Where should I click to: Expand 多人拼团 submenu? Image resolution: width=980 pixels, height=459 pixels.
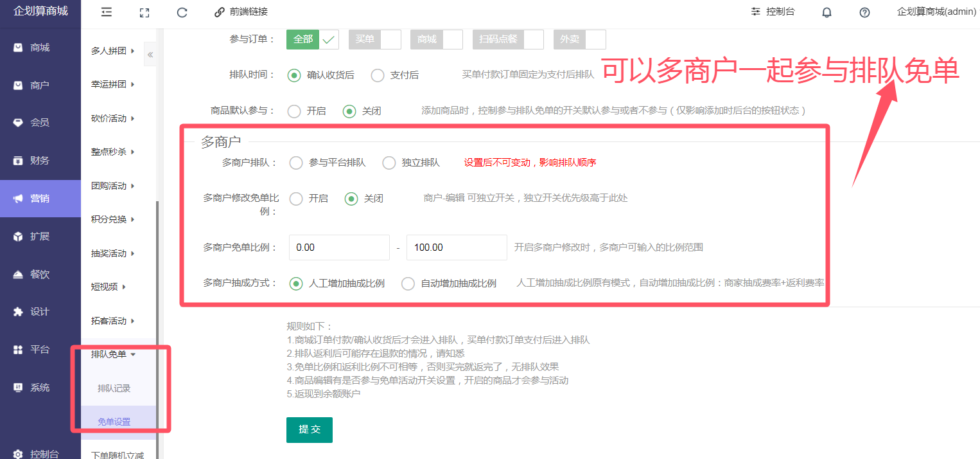click(113, 51)
